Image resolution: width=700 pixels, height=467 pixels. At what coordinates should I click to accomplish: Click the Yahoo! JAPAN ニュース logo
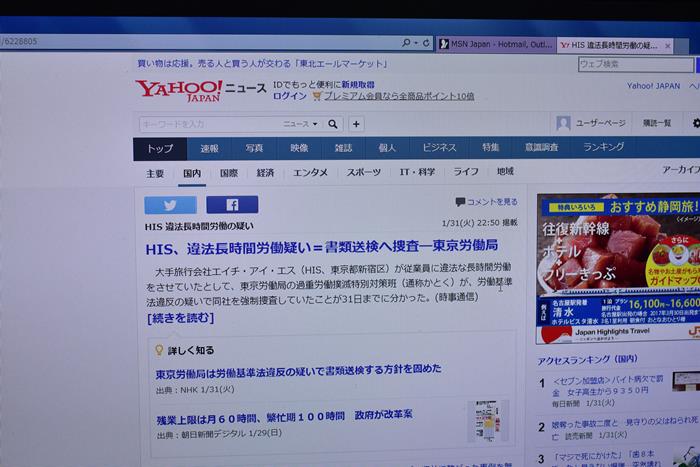[x=200, y=91]
